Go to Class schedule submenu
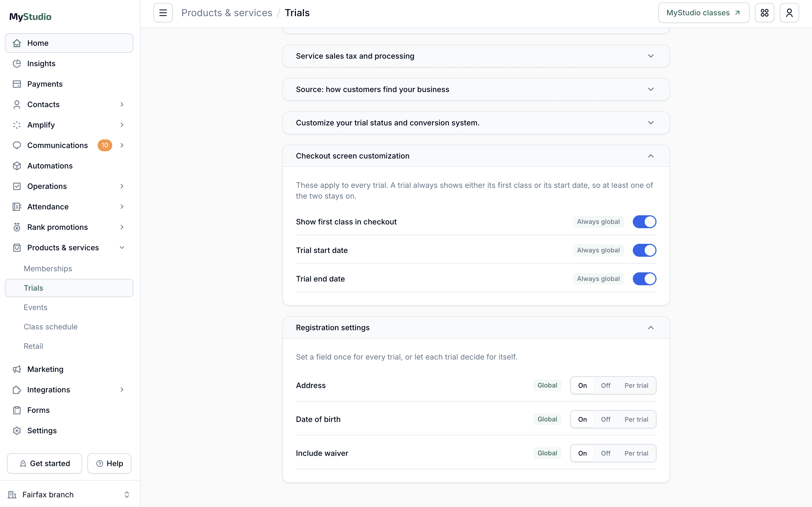812x507 pixels. pos(51,327)
